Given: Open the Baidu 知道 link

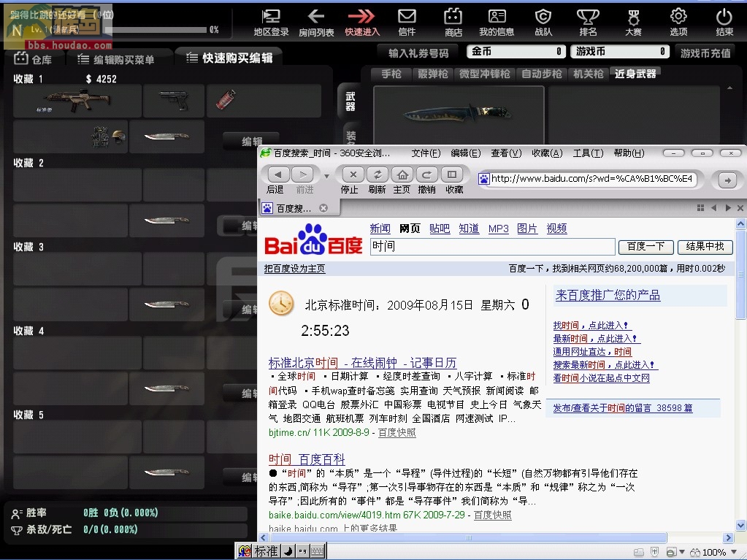Looking at the screenshot, I should (469, 229).
